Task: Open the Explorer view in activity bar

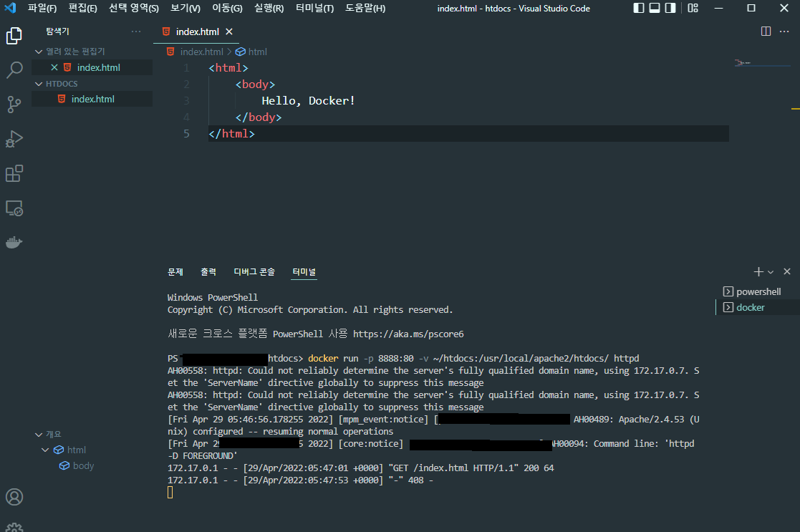Action: tap(14, 36)
